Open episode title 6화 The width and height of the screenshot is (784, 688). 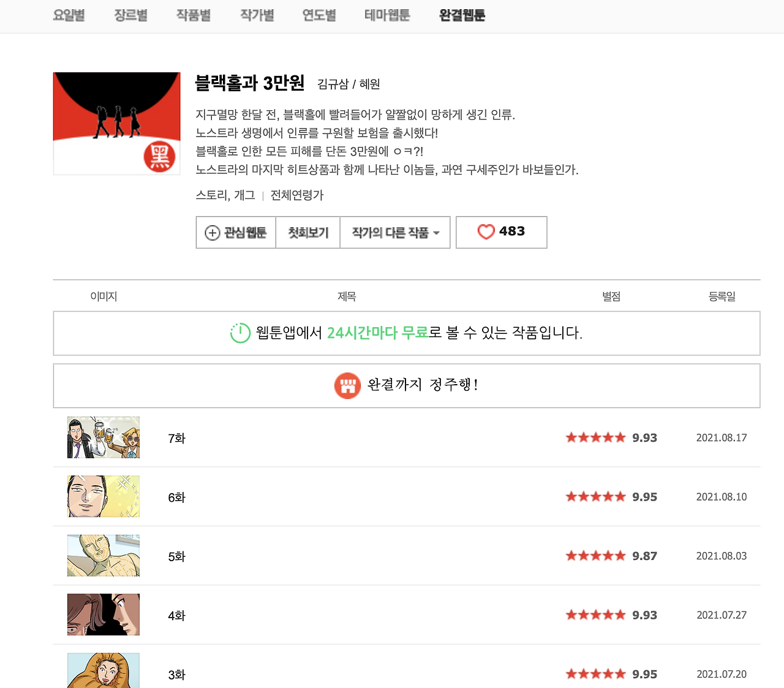176,497
